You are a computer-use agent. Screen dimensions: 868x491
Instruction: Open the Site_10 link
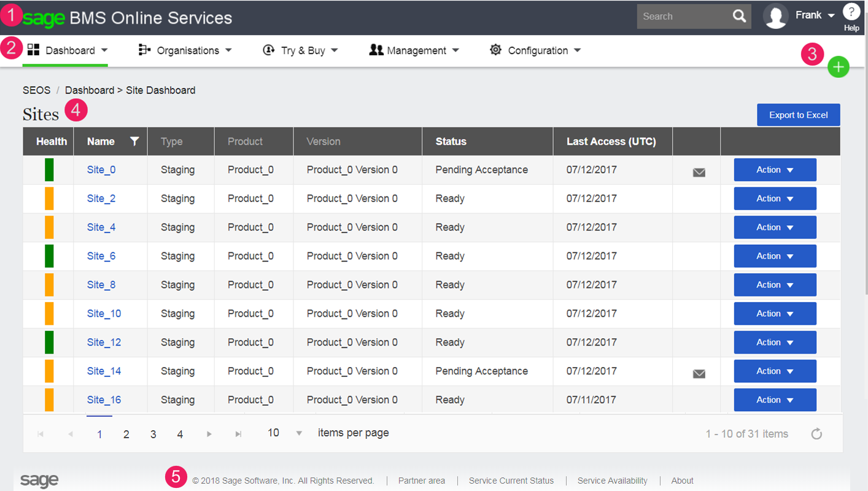click(104, 314)
